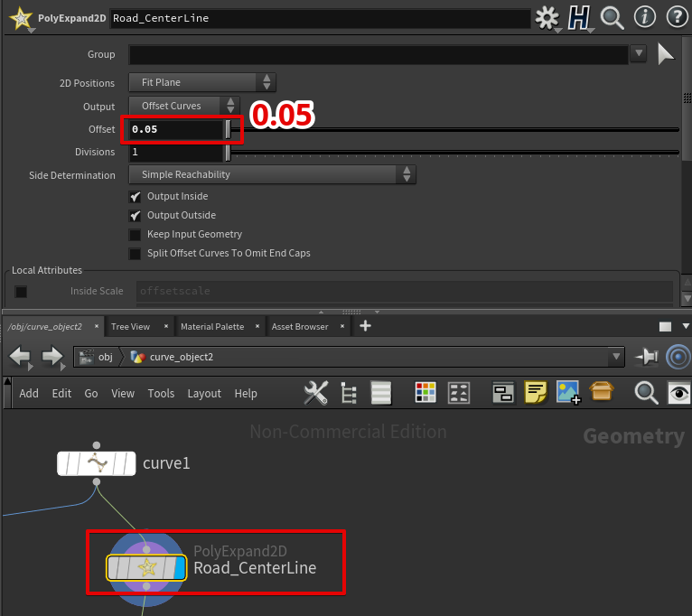Open the Group field dropdown arrow

point(638,53)
